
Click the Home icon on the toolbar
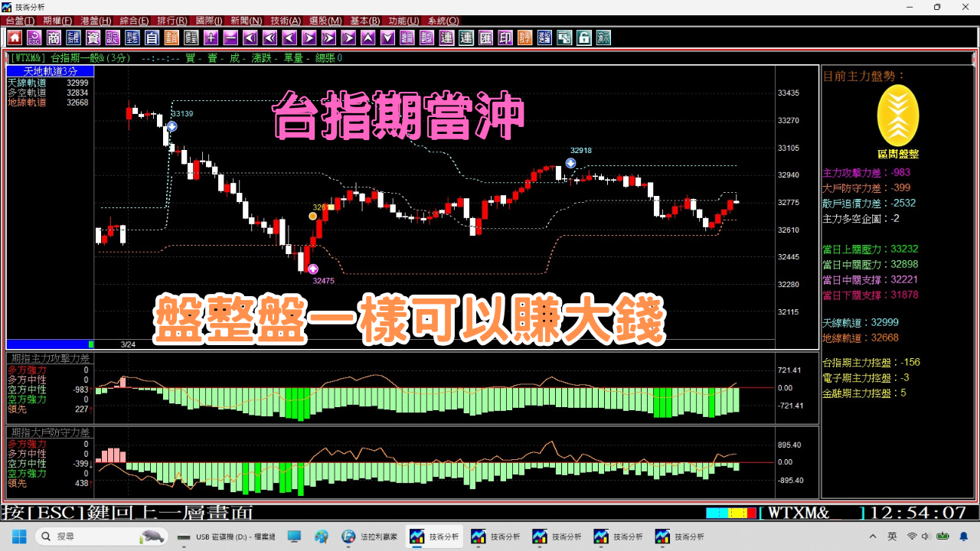click(x=14, y=37)
